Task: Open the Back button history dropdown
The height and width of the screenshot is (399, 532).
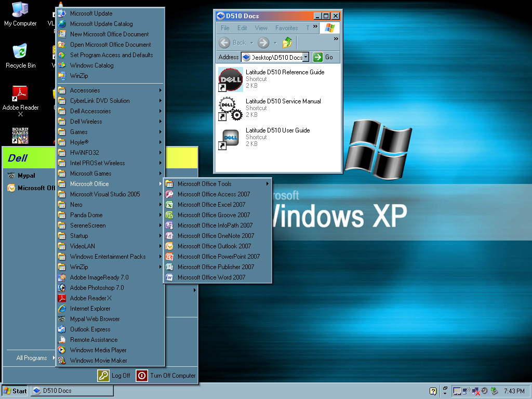Action: [252, 43]
